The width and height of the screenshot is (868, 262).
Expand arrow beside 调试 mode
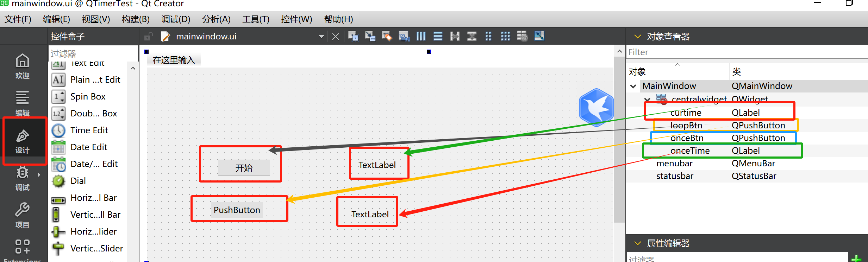(39, 174)
